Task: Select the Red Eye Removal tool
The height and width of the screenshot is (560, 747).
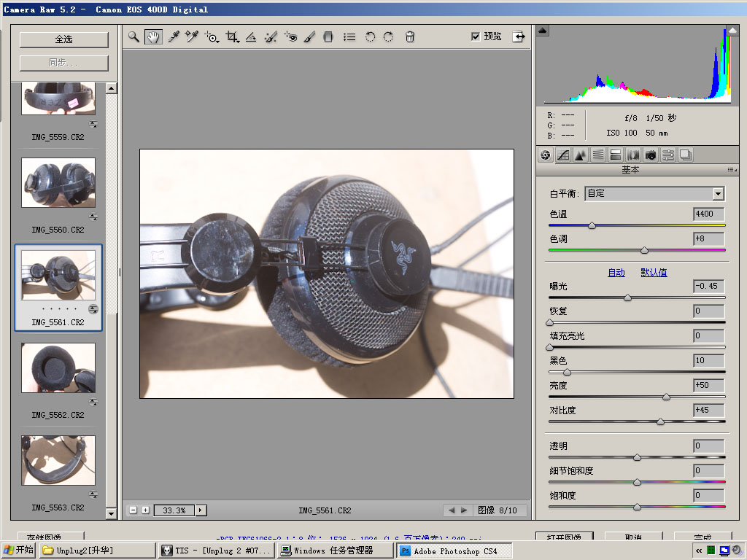Action: 290,36
